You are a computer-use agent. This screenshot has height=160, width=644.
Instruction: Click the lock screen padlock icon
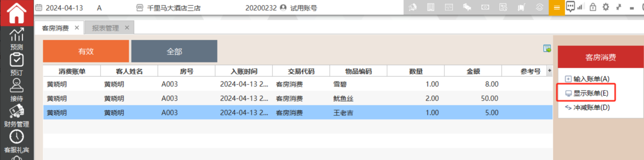click(593, 7)
